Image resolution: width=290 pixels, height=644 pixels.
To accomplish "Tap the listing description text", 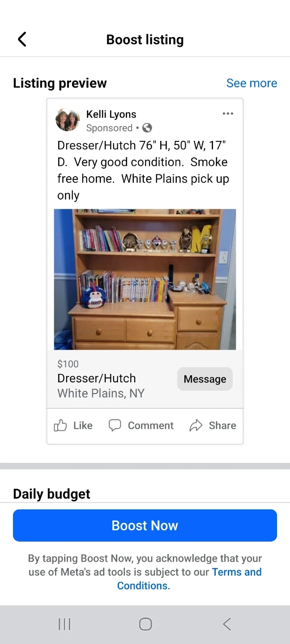I will coord(143,170).
